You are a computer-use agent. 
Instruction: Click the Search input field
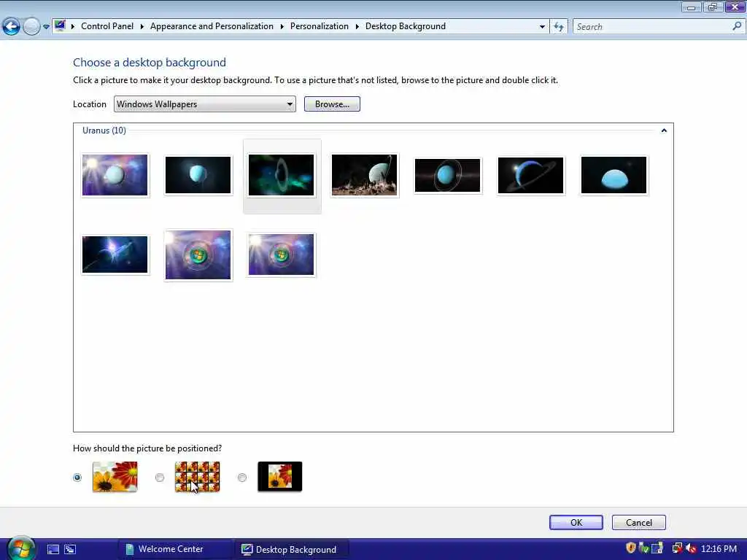click(x=651, y=27)
